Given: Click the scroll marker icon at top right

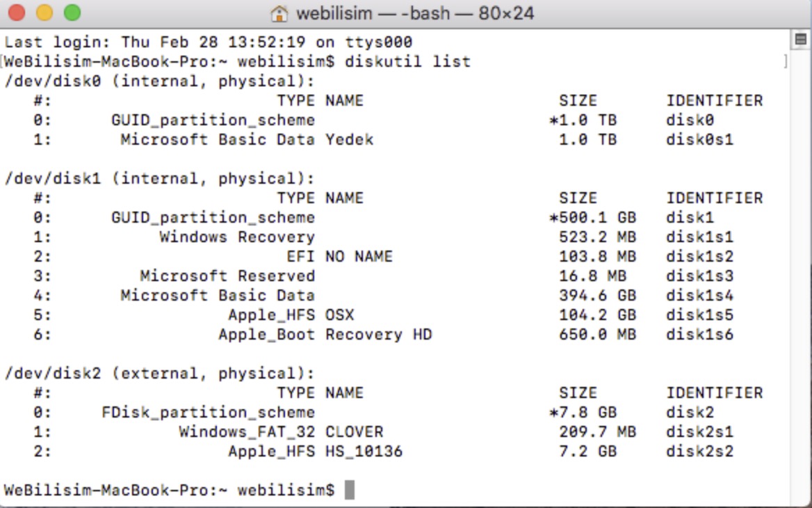Looking at the screenshot, I should click(799, 38).
